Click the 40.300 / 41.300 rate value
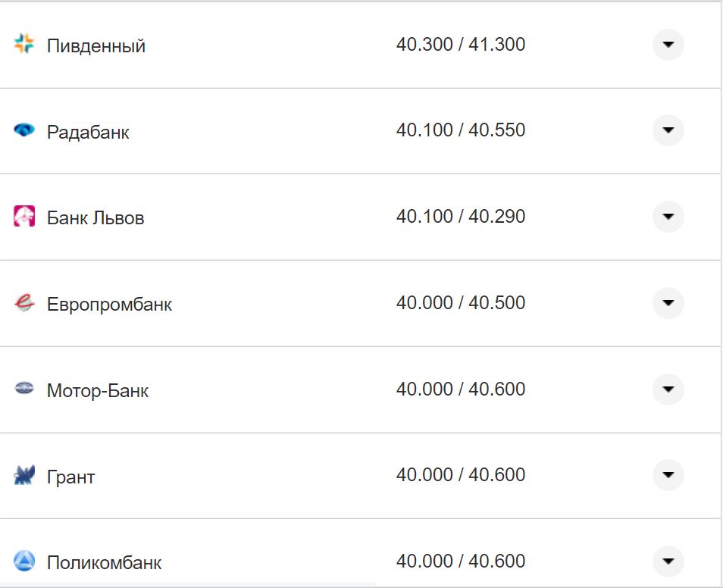 pos(460,45)
